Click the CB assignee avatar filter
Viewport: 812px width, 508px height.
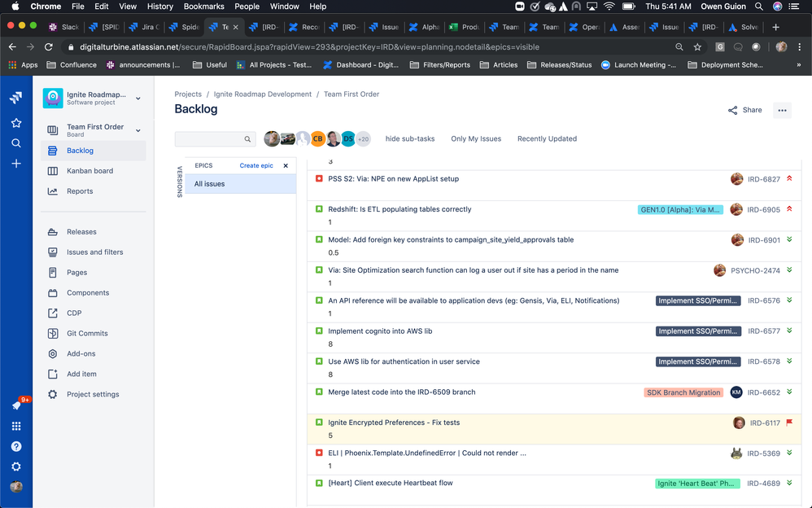tap(317, 139)
